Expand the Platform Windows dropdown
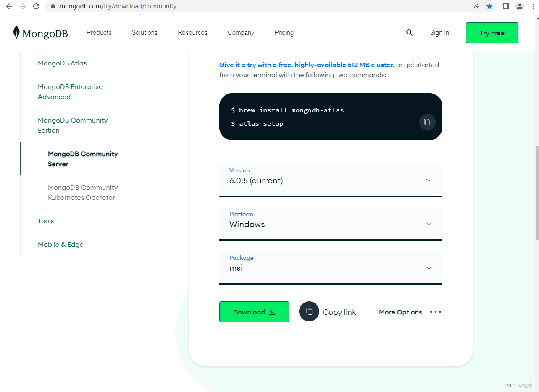 331,224
